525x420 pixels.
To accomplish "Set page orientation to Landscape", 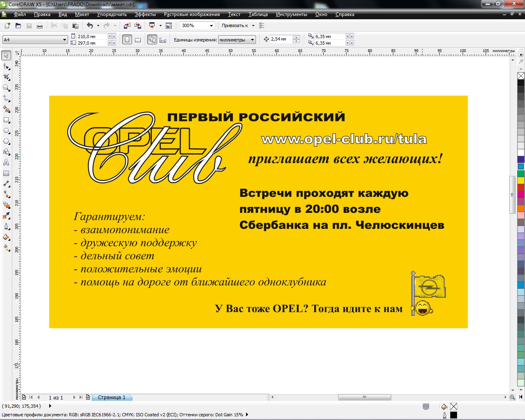I will click(x=138, y=40).
